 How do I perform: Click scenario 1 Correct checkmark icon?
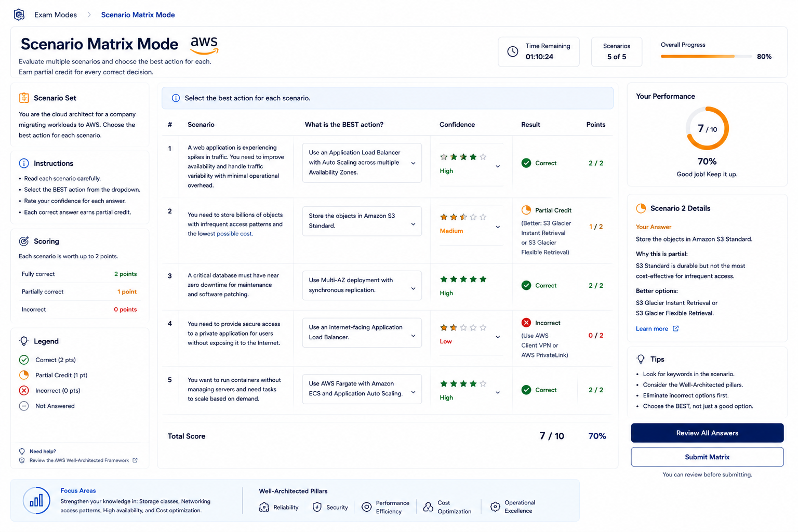tap(526, 163)
